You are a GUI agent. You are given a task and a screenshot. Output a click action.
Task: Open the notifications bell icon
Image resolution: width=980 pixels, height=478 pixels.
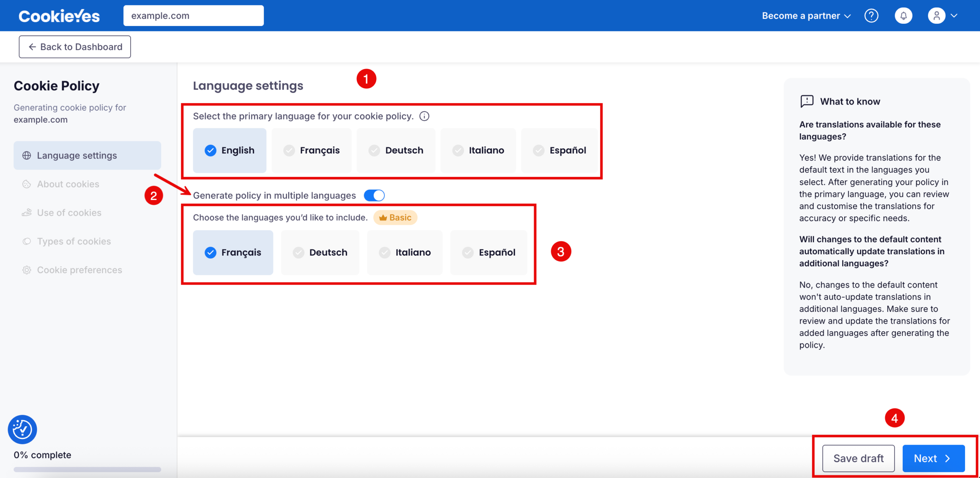coord(903,15)
